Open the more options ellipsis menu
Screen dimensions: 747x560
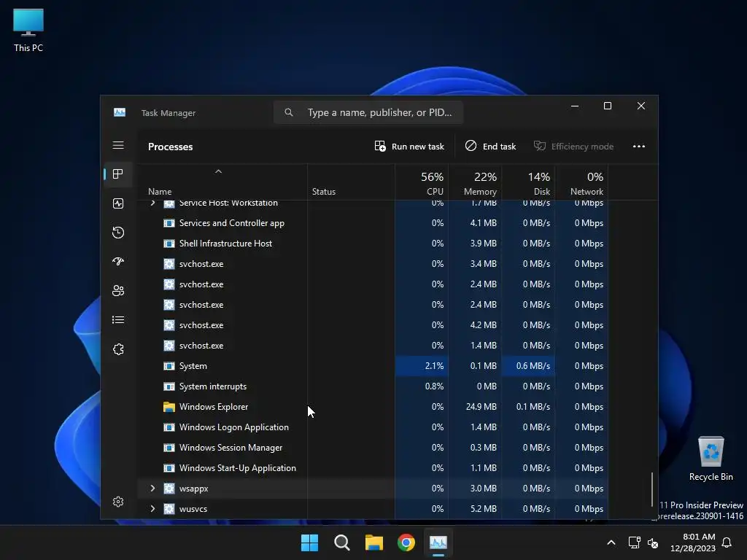pos(639,146)
